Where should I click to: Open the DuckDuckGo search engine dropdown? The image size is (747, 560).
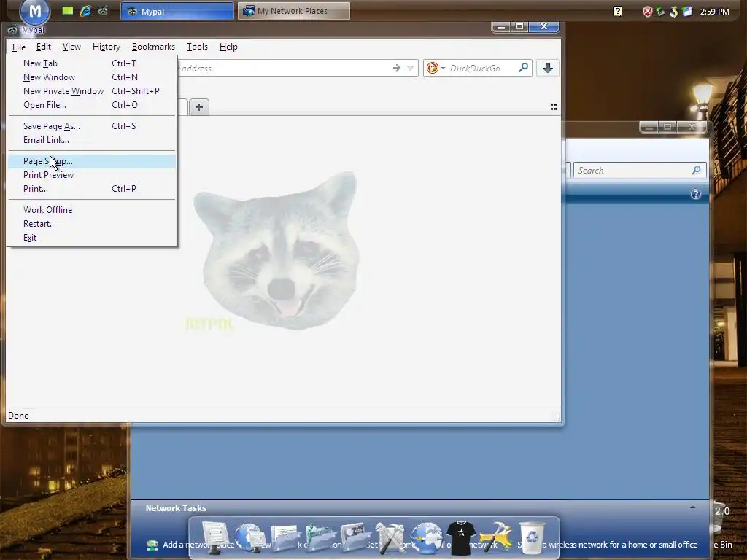pos(443,68)
